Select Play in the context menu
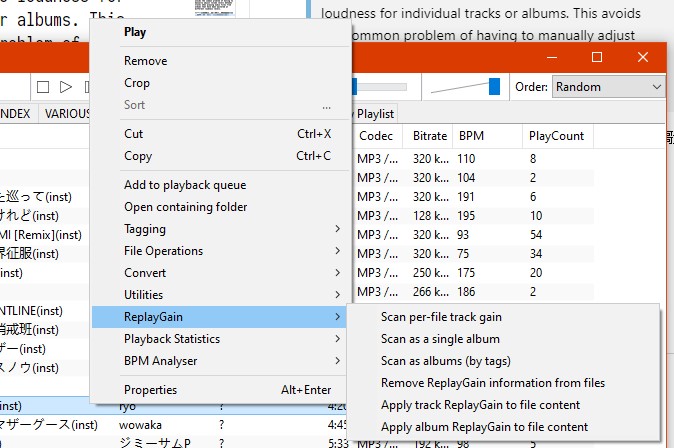Screen dimensions: 674x448 pos(220,32)
